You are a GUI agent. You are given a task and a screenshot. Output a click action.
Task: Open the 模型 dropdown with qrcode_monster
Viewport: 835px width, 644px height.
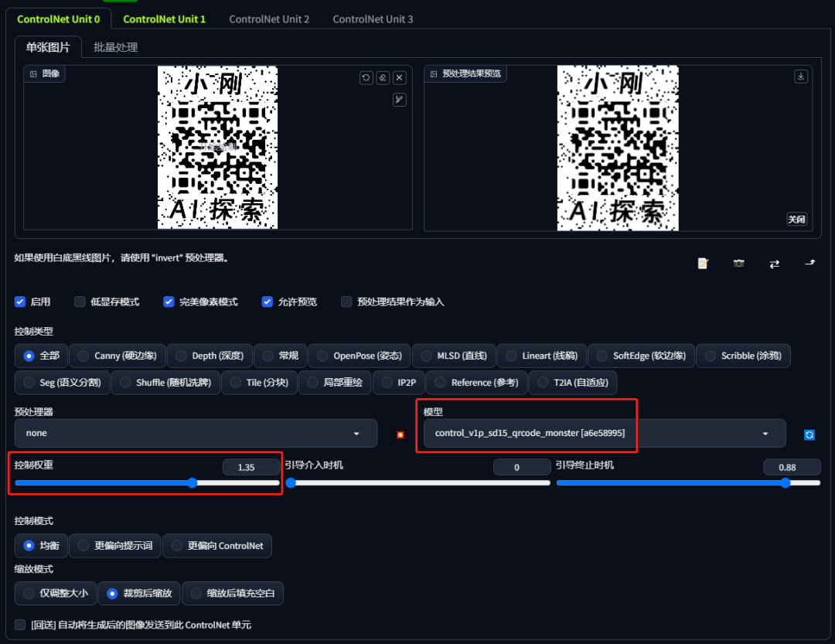click(605, 433)
